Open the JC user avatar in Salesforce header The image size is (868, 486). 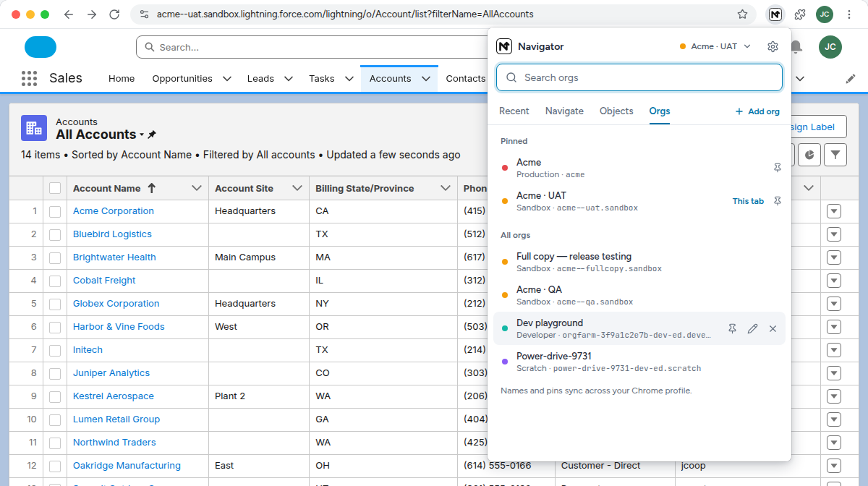(830, 47)
